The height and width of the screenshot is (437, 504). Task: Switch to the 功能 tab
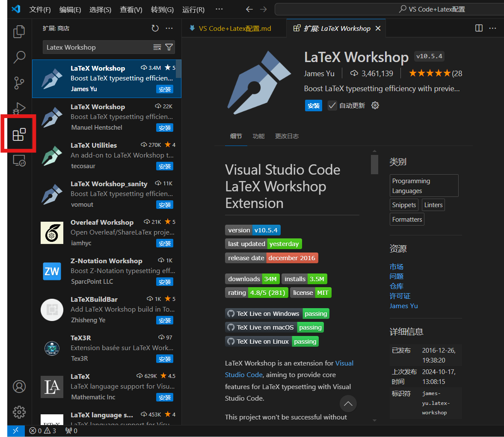[258, 136]
